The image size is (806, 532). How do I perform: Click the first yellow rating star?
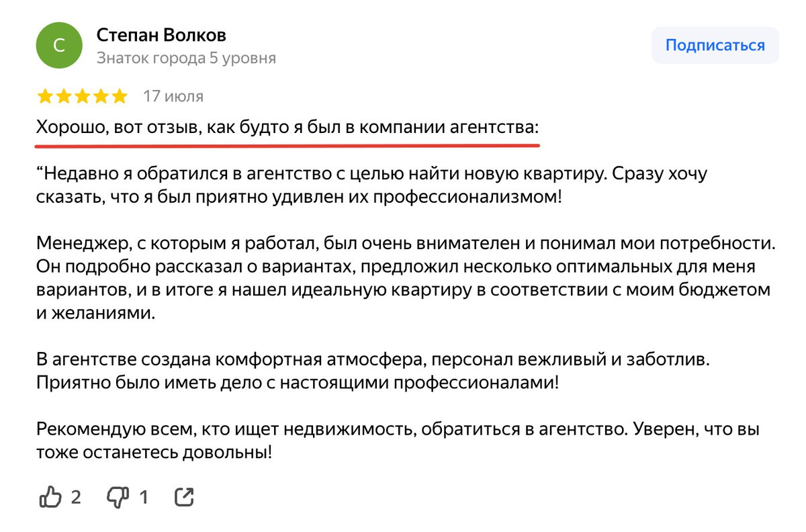[x=46, y=97]
